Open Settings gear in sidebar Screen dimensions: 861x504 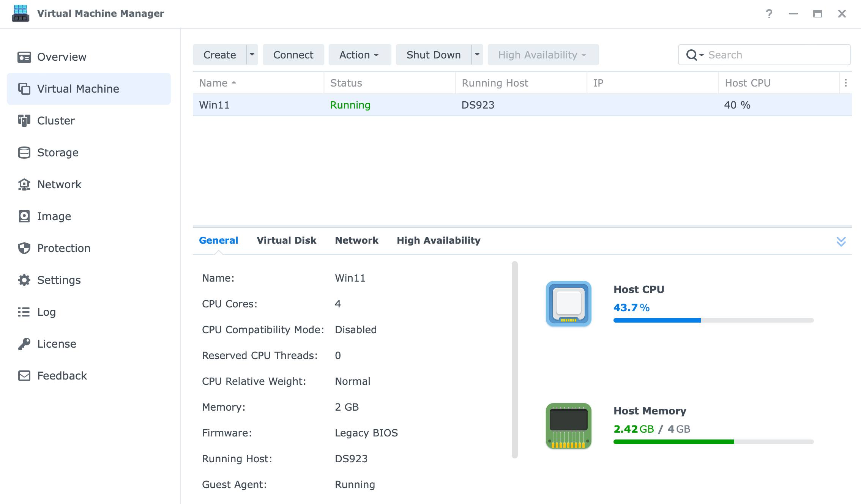click(24, 280)
